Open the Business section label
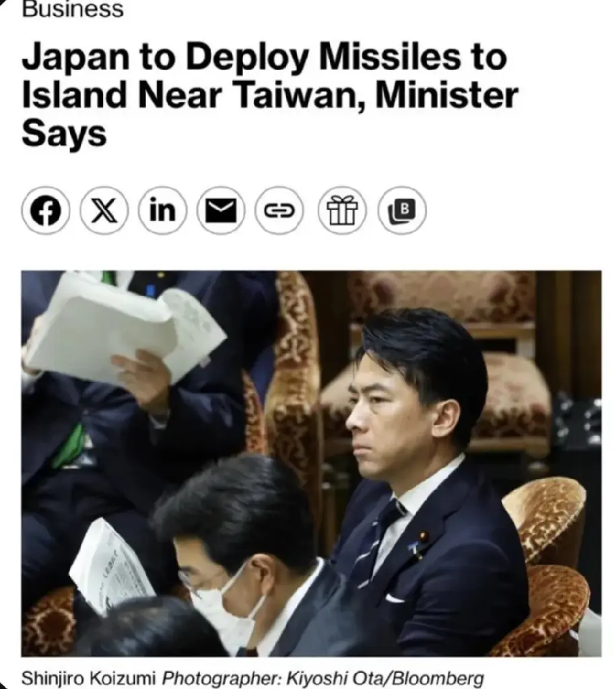This screenshot has width=616, height=689. (73, 9)
